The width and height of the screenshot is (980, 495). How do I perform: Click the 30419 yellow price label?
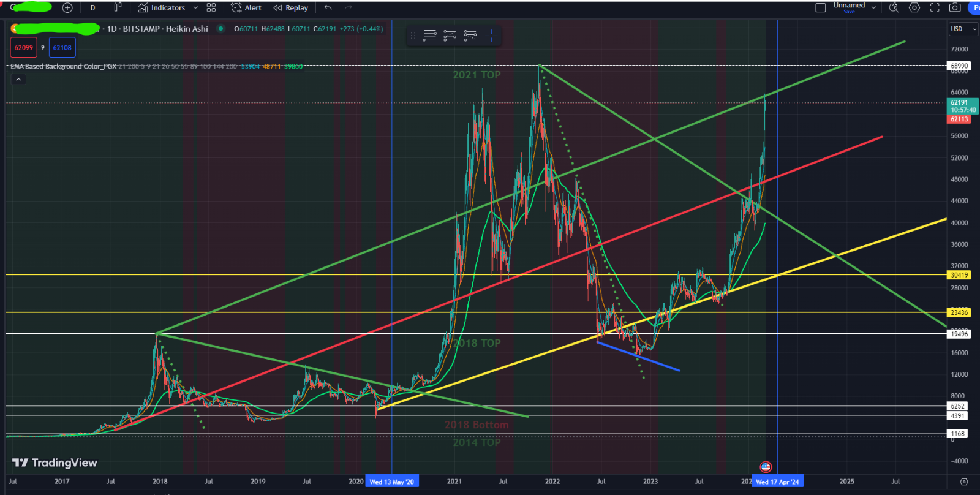tap(959, 275)
